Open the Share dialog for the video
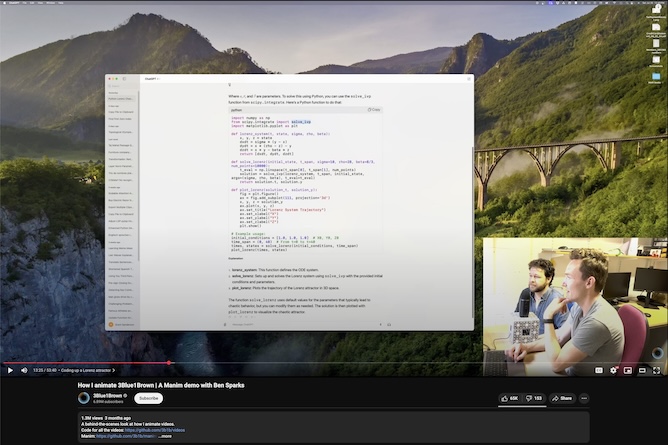The image size is (668, 445). click(x=562, y=398)
